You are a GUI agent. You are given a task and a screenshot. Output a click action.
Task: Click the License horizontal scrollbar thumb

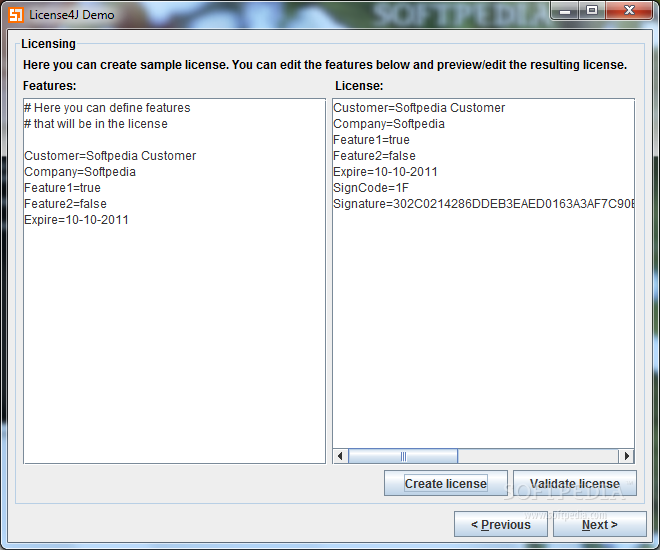(x=403, y=456)
